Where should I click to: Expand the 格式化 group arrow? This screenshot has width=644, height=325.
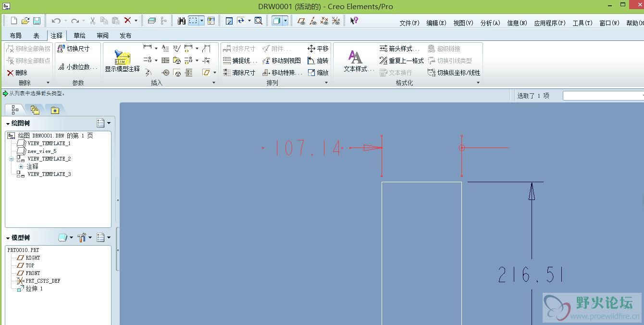(478, 83)
